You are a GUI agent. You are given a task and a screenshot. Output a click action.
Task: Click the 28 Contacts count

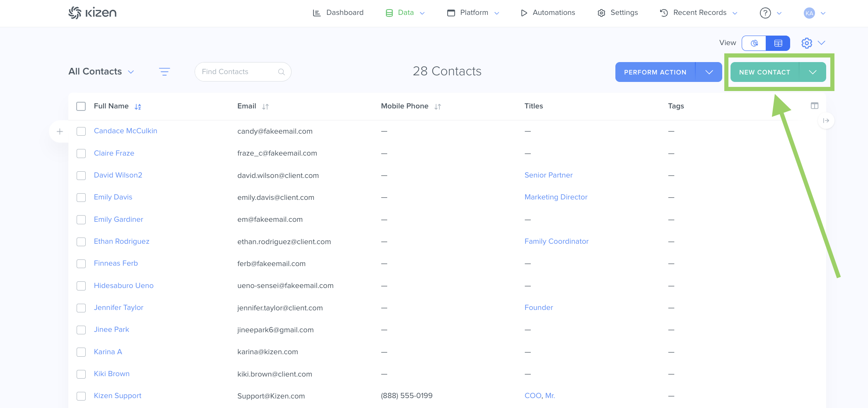click(x=447, y=71)
